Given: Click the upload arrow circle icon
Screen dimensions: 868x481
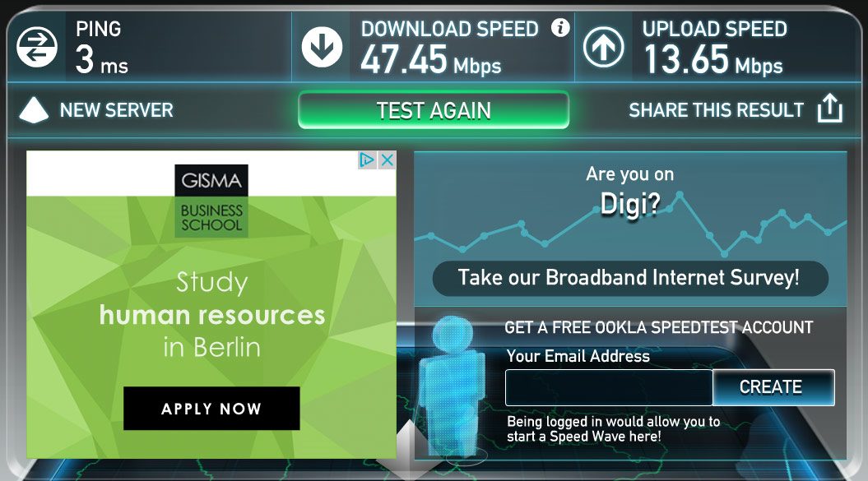Looking at the screenshot, I should [603, 47].
